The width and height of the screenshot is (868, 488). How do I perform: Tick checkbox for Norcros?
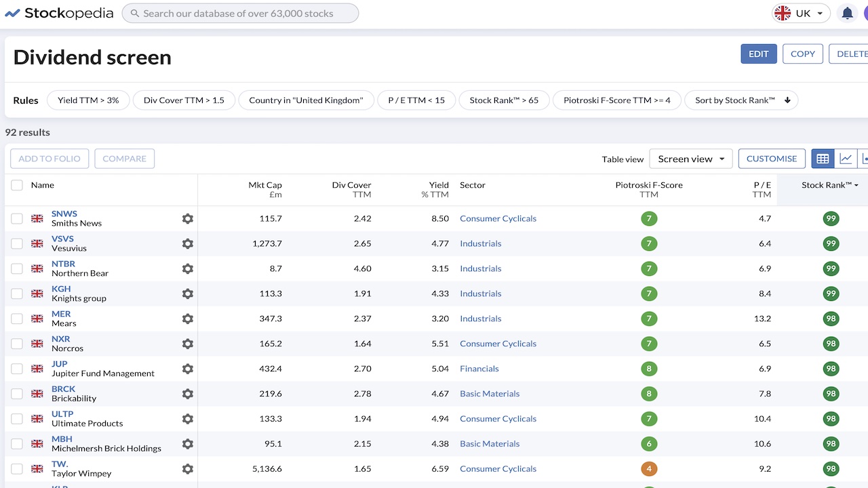coord(17,344)
